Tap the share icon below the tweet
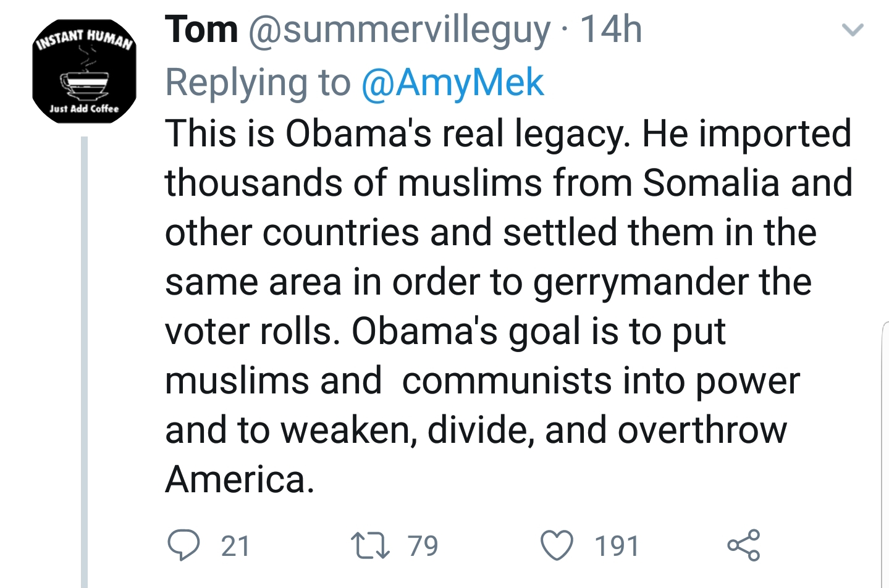This screenshot has width=889, height=588. click(x=744, y=545)
